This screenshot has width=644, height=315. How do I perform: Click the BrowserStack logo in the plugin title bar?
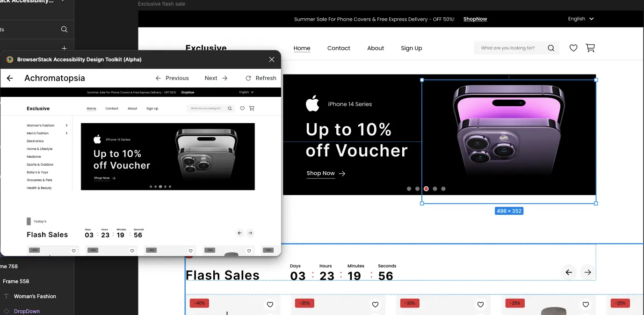coord(10,59)
